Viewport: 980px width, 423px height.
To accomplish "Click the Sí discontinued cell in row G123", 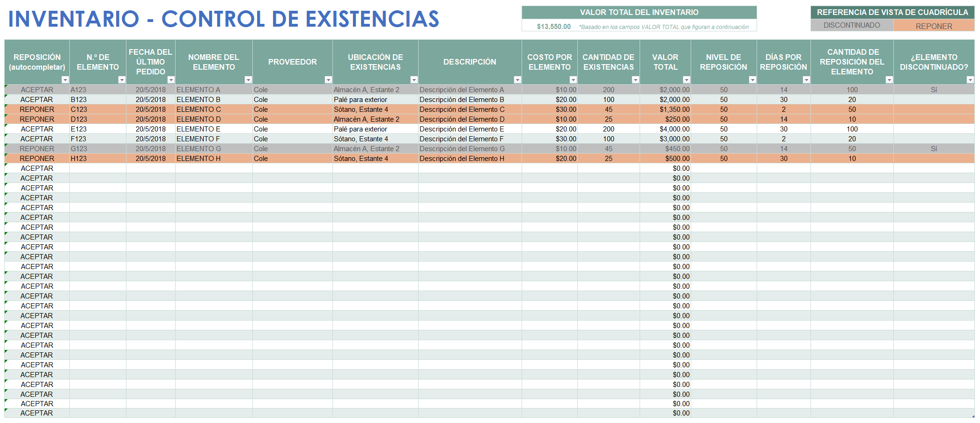I will [934, 149].
